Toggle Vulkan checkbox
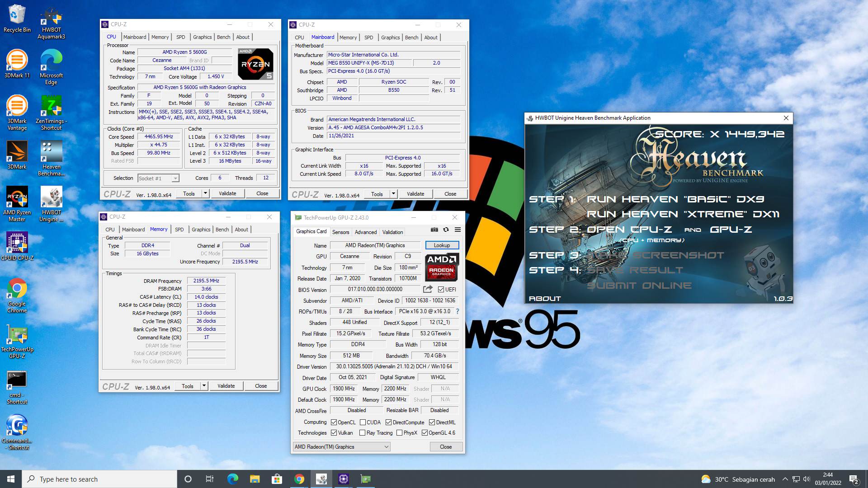Image resolution: width=868 pixels, height=488 pixels. point(334,433)
